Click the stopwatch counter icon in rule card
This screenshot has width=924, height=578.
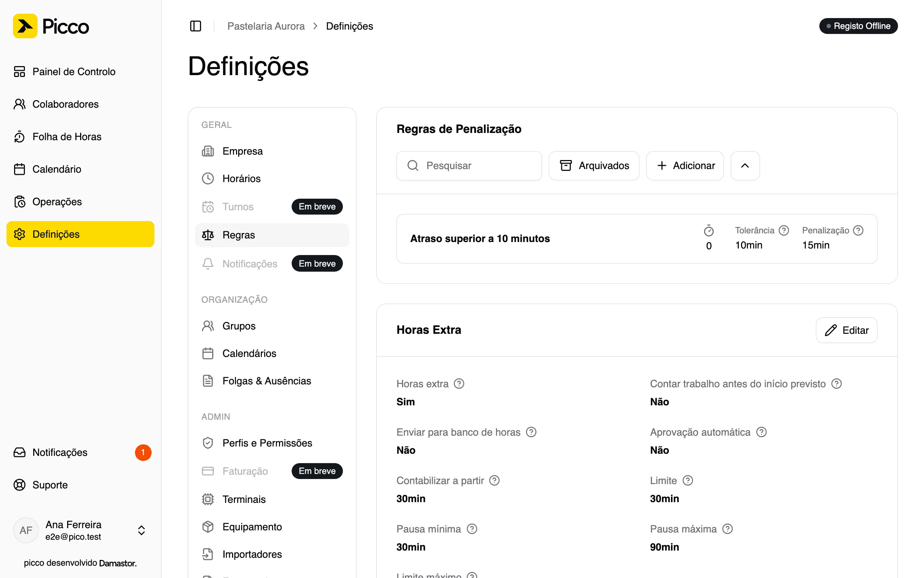coord(709,230)
